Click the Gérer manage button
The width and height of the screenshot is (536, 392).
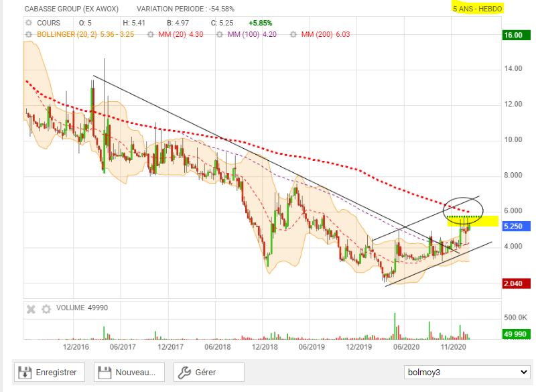pos(209,372)
